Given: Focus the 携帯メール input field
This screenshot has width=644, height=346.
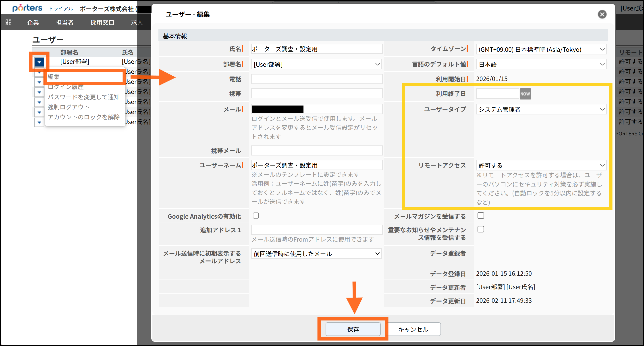Looking at the screenshot, I should (317, 151).
